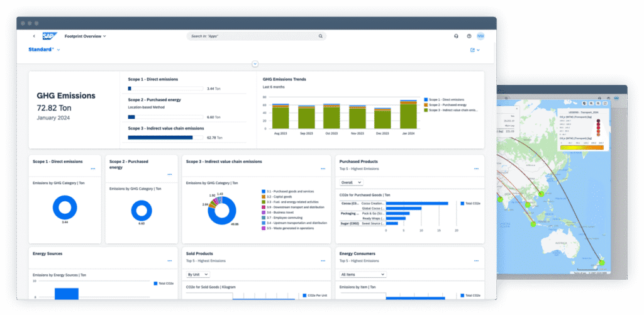Click the back arrow beside SAP logo
Screen dimensions: 644x315
pyautogui.click(x=34, y=36)
